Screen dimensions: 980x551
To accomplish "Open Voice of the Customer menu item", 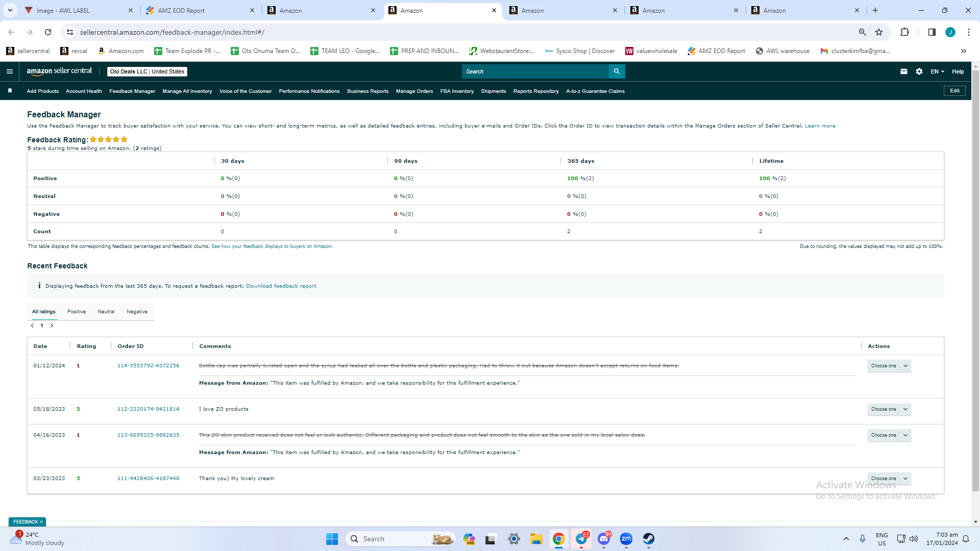I will pos(246,91).
